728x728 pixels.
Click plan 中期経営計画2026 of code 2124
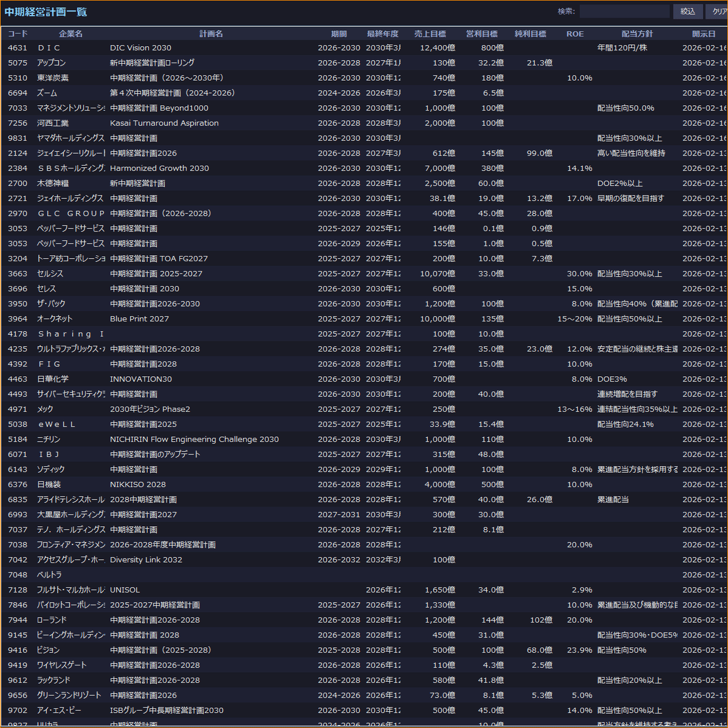[x=143, y=153]
